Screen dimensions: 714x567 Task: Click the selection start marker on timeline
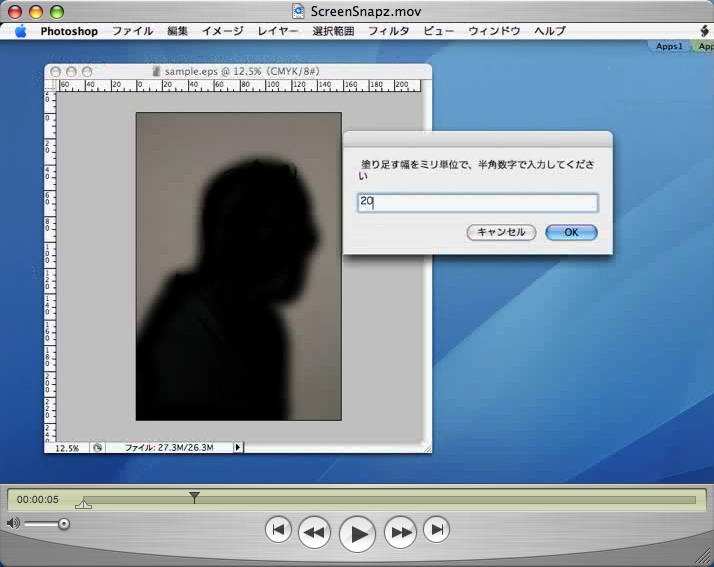point(83,504)
